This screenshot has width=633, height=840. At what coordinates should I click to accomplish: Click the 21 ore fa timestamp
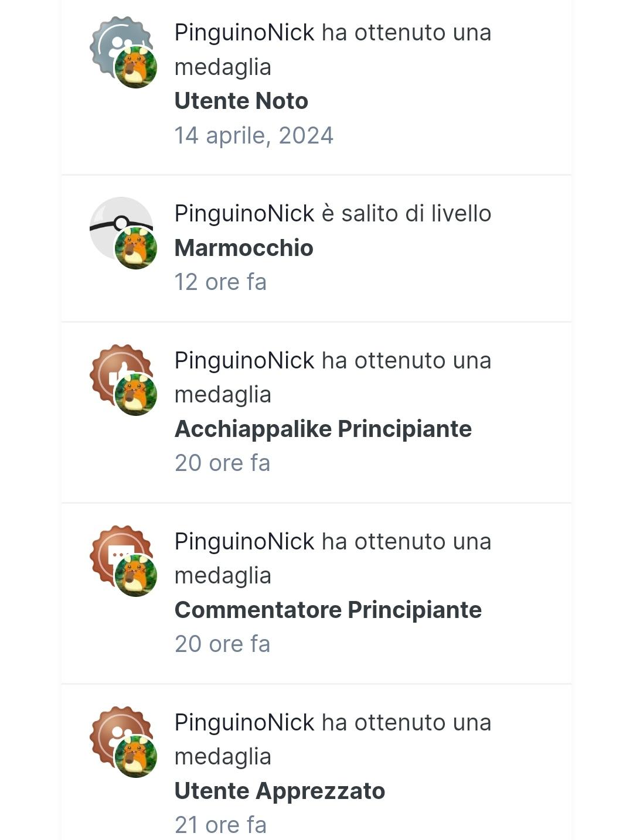point(220,825)
